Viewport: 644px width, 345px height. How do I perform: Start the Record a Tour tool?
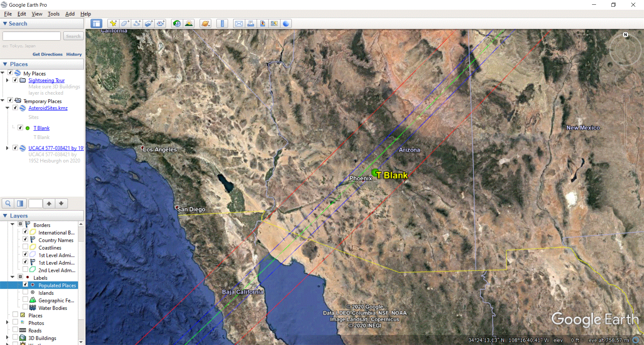[x=161, y=23]
